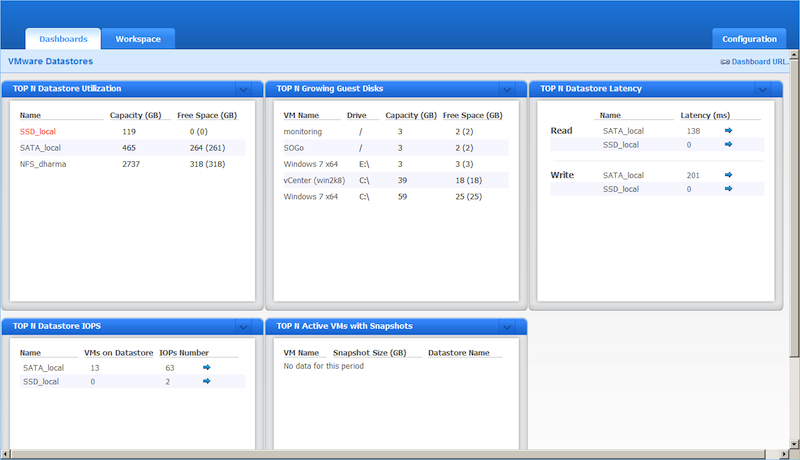800x460 pixels.
Task: Expand TOP N Active VMs with Snapshots menu
Action: click(x=507, y=327)
